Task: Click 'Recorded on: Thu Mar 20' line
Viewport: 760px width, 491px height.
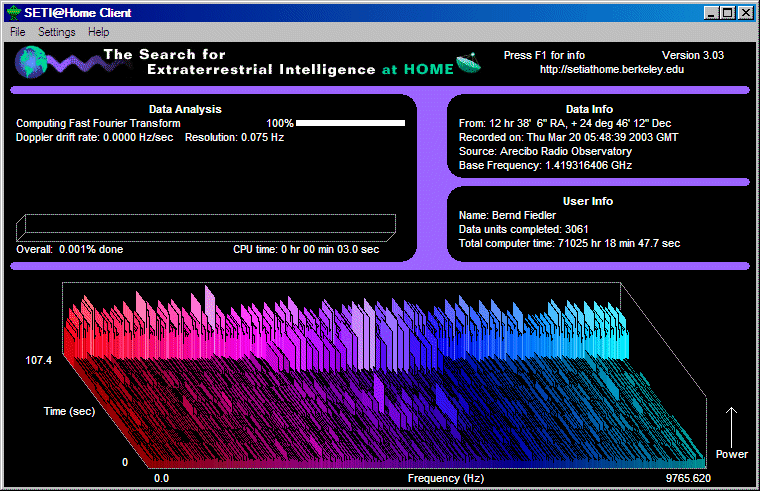Action: tap(568, 137)
